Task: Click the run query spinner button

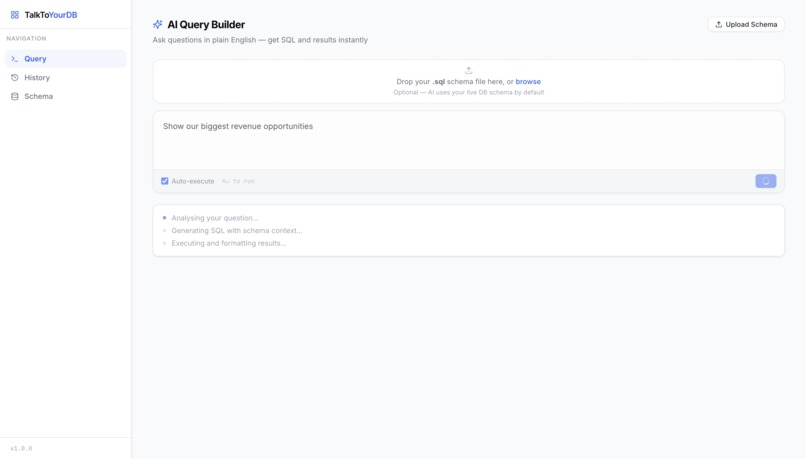Action: point(765,181)
